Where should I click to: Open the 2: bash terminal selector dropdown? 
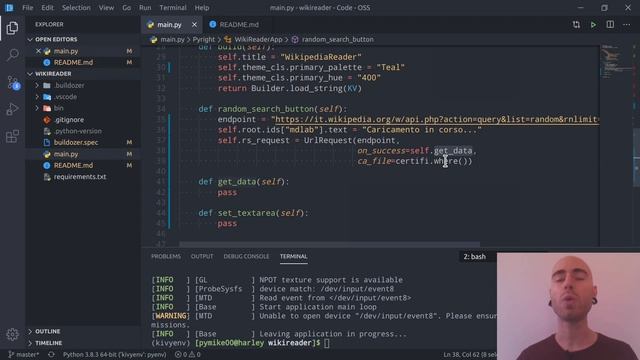click(x=478, y=256)
